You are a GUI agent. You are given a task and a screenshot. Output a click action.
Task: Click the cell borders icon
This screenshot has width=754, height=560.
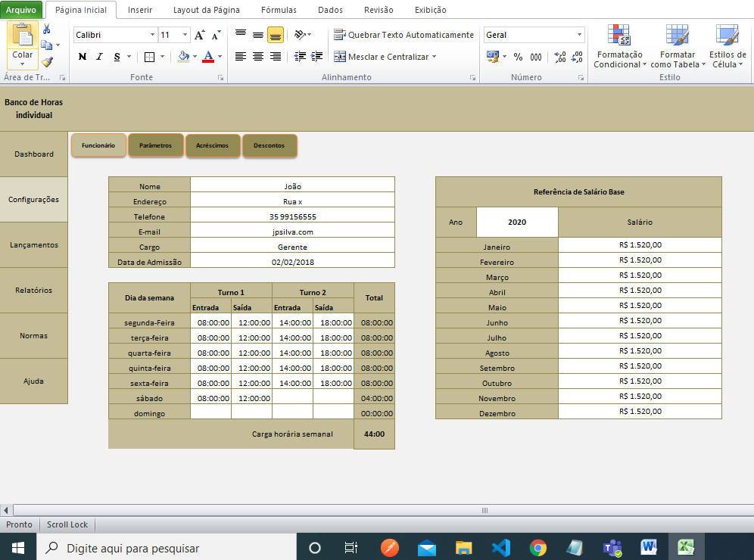coord(150,58)
